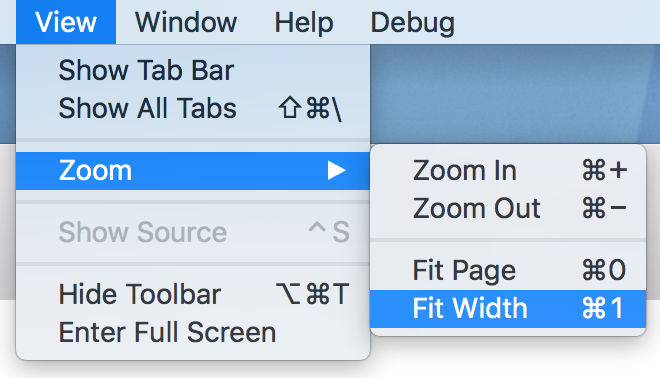
Task: Toggle Hide Toolbar
Action: pos(193,294)
